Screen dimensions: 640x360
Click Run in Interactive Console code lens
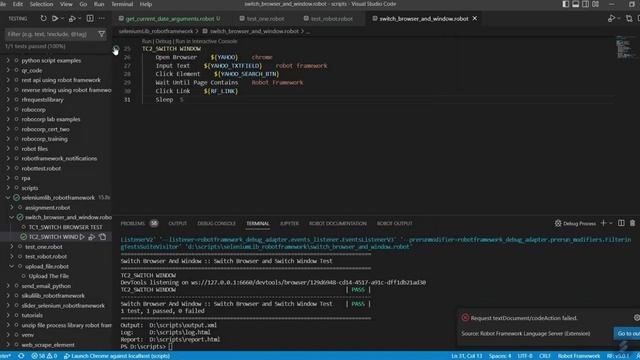click(206, 41)
